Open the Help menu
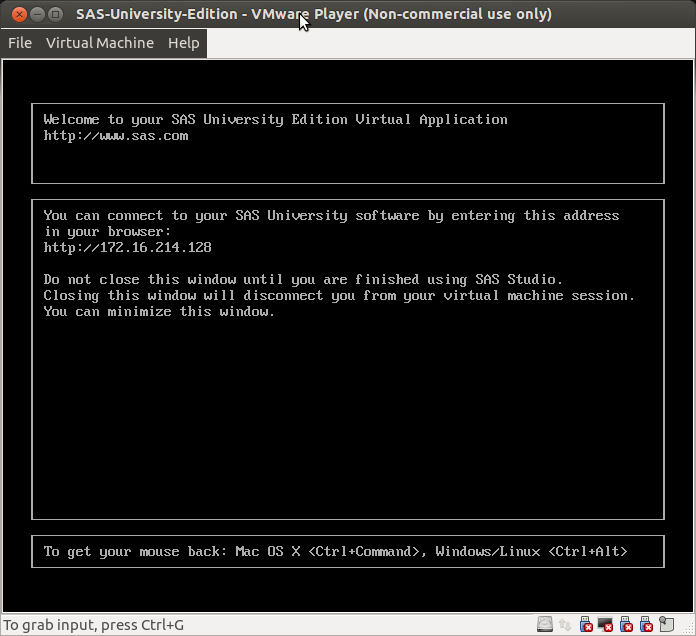Viewport: 696px width, 636px height. click(x=183, y=43)
